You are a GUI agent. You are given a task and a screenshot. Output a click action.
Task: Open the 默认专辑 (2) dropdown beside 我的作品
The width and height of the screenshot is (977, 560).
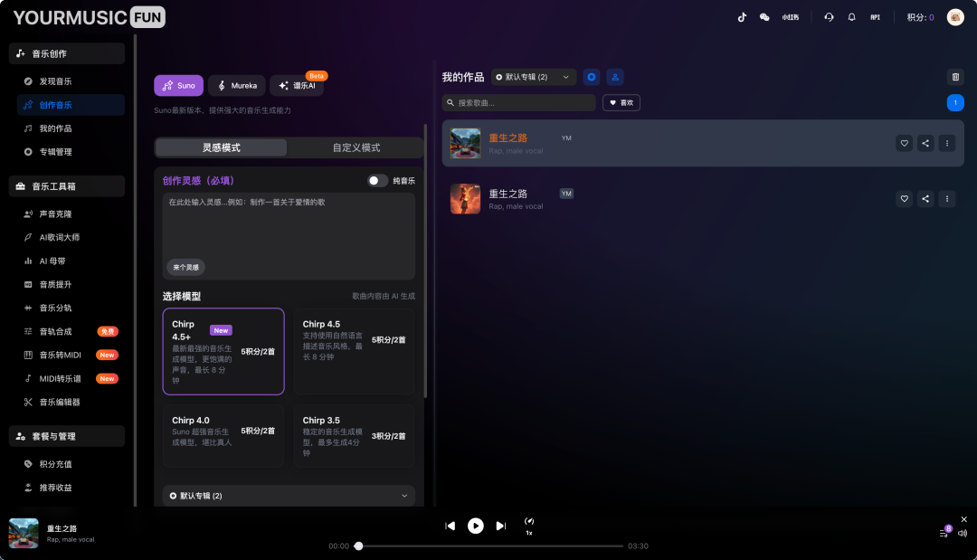(x=534, y=77)
